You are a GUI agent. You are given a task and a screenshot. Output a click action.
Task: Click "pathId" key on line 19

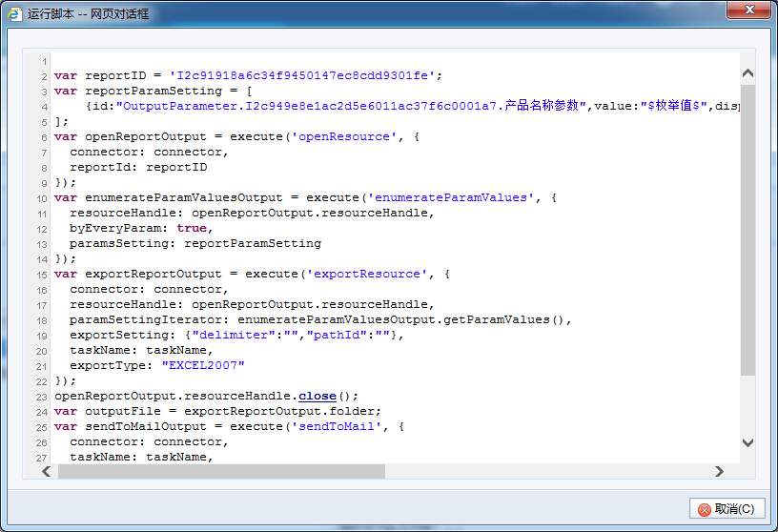[x=337, y=335]
